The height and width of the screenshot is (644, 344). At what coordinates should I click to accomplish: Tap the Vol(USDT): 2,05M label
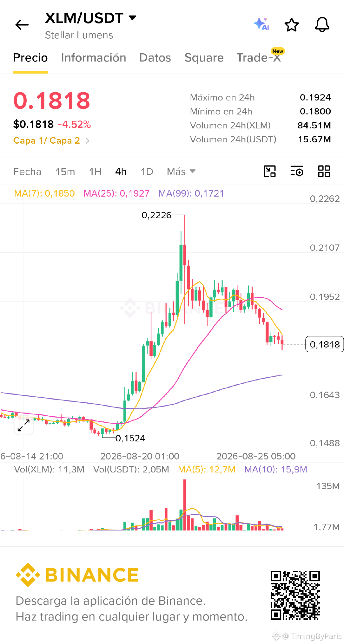tap(131, 469)
